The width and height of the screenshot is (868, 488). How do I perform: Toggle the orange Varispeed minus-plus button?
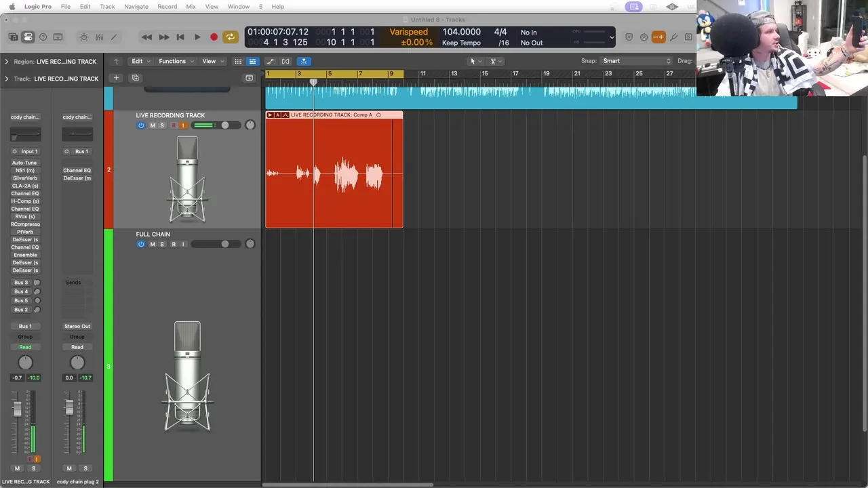point(658,37)
